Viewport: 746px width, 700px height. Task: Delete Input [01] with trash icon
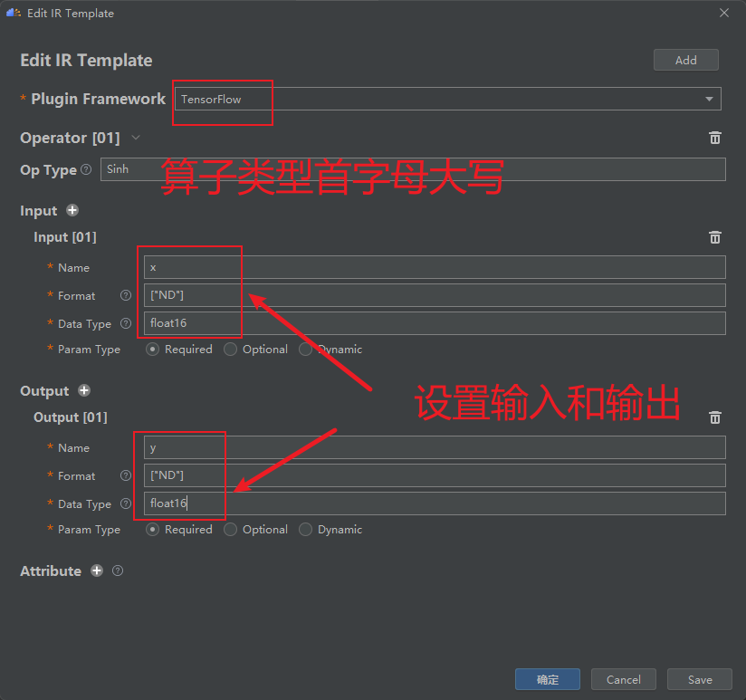click(714, 237)
